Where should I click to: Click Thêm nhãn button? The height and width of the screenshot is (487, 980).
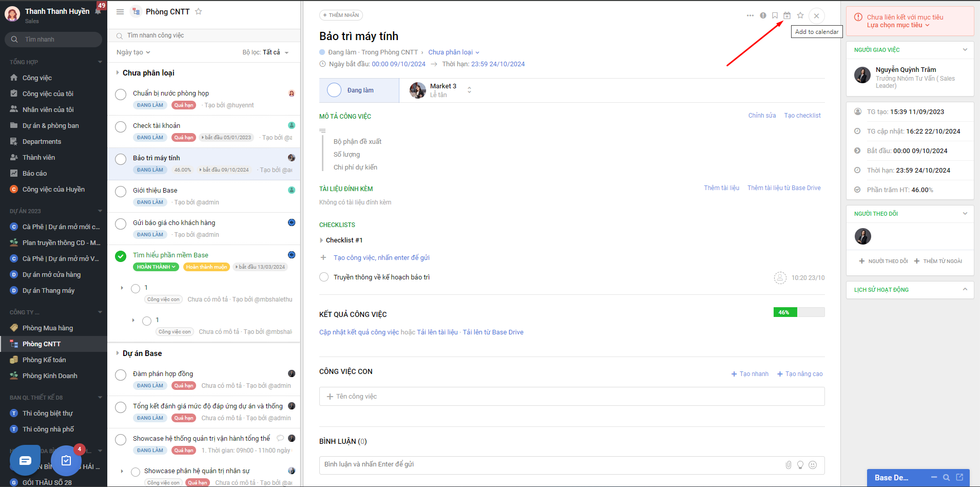tap(341, 15)
